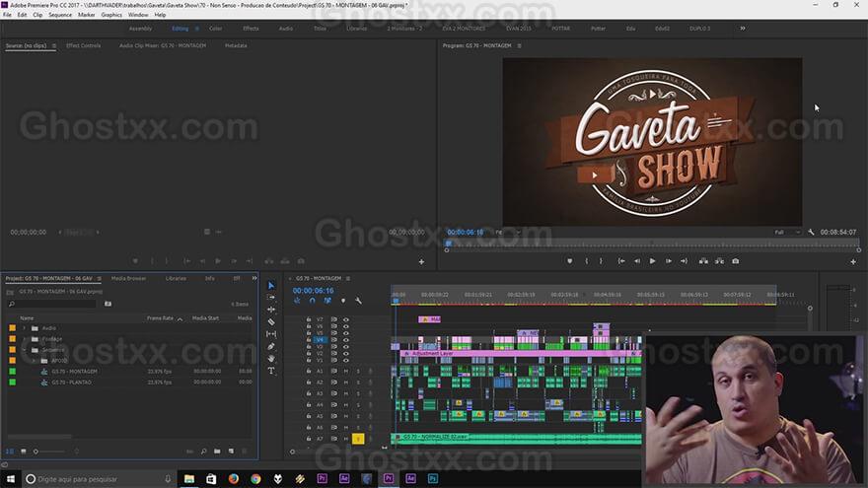The image size is (868, 488).
Task: Export frame with camera icon
Action: pyautogui.click(x=736, y=261)
